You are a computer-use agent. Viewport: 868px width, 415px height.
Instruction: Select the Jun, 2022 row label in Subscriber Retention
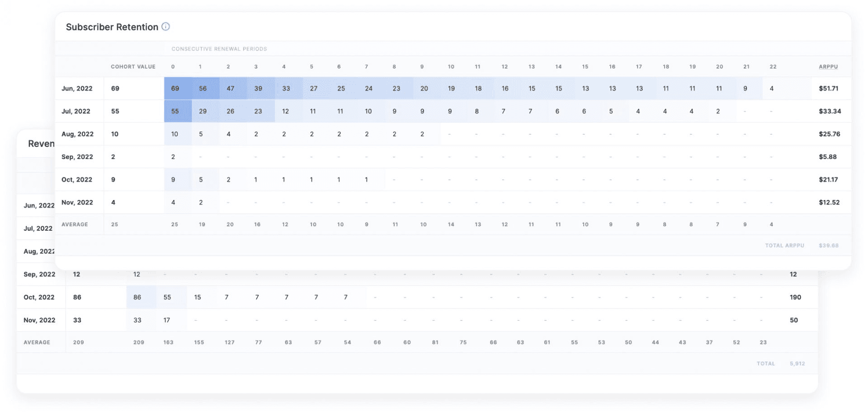pos(77,89)
